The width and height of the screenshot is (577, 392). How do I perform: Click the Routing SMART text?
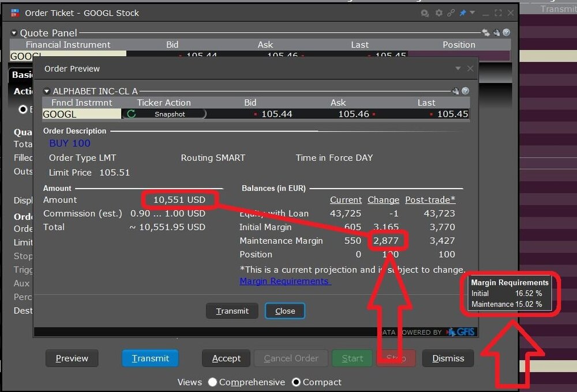[x=213, y=158]
